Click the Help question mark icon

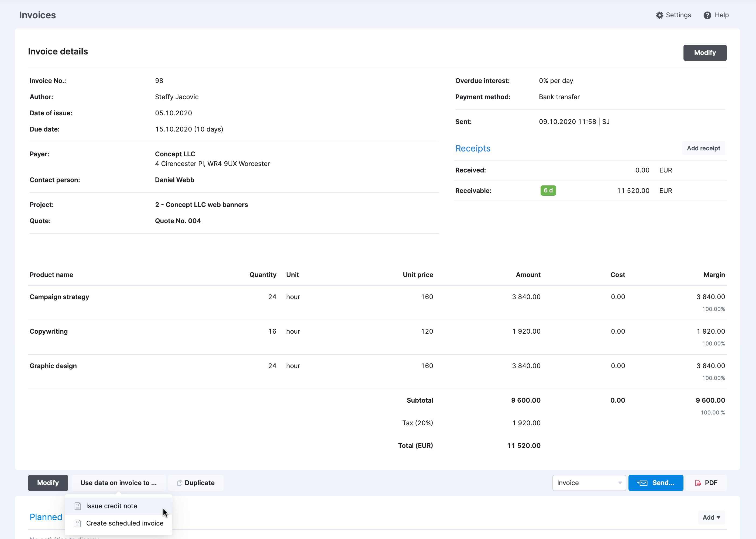tap(707, 15)
